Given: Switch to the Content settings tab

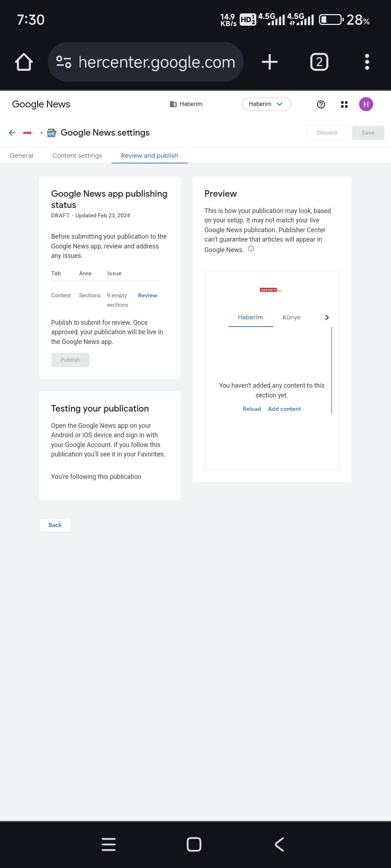Looking at the screenshot, I should click(x=77, y=156).
